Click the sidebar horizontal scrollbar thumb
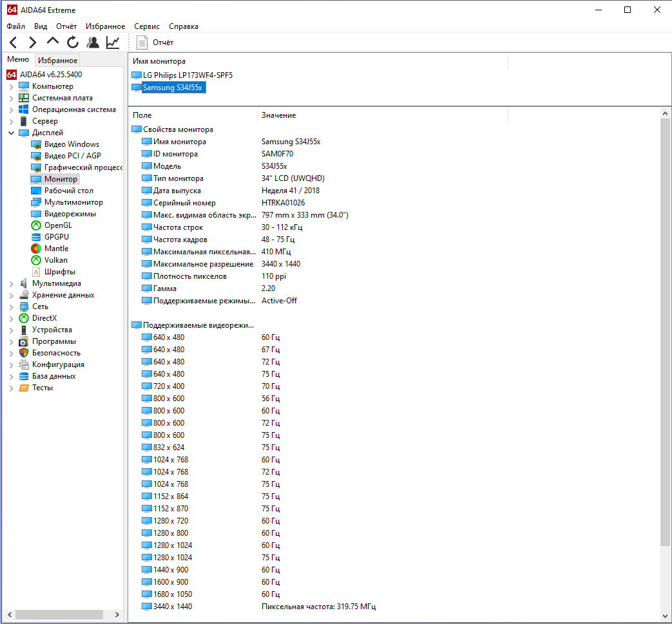 pyautogui.click(x=59, y=614)
